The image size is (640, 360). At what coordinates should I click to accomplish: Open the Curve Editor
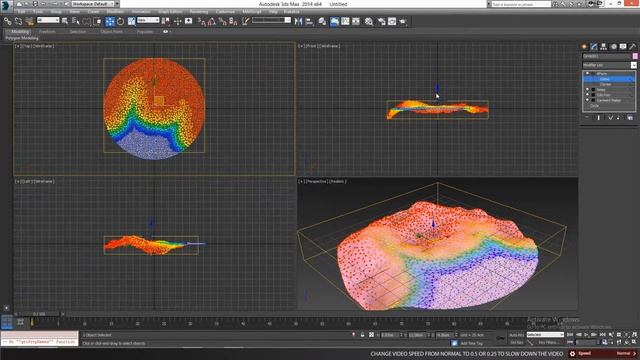[x=345, y=21]
